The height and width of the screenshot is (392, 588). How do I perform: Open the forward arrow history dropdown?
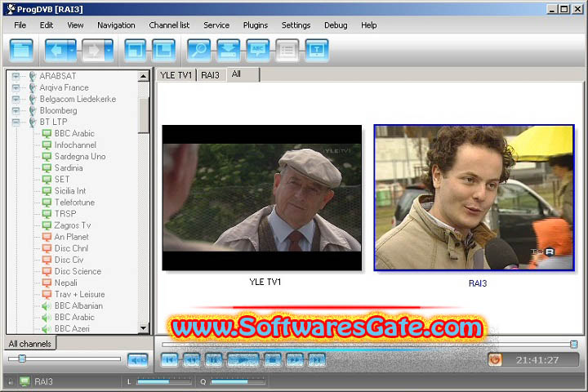[x=109, y=50]
